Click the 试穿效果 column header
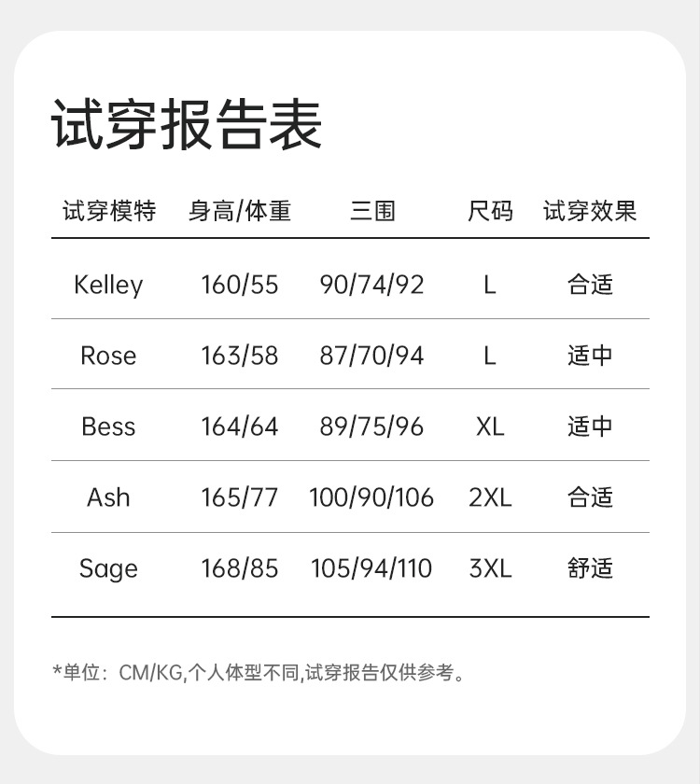The image size is (700, 784). (590, 211)
